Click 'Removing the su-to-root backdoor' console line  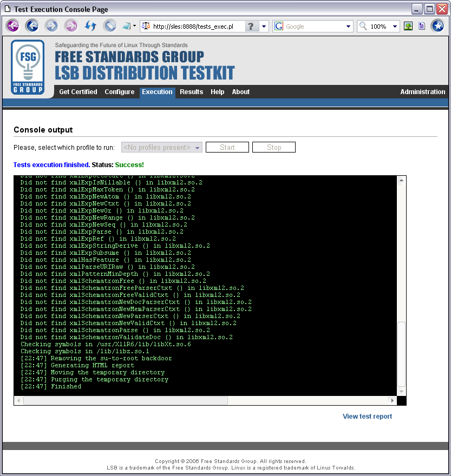pyautogui.click(x=96, y=358)
